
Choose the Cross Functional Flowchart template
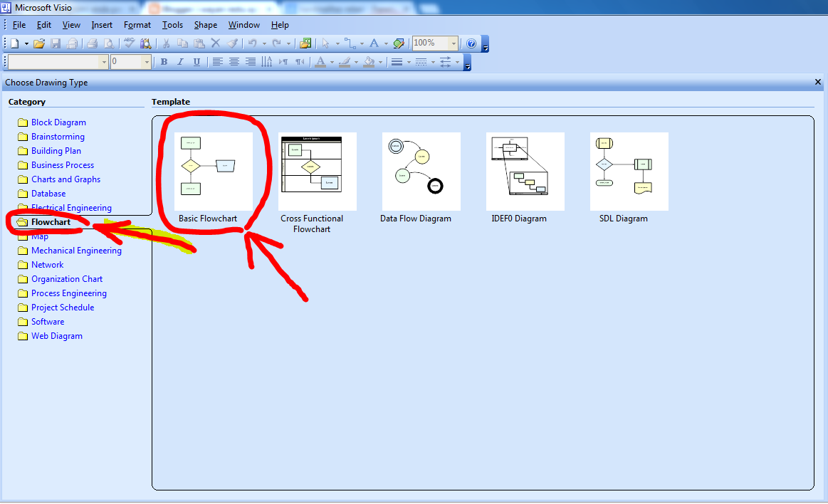(318, 172)
